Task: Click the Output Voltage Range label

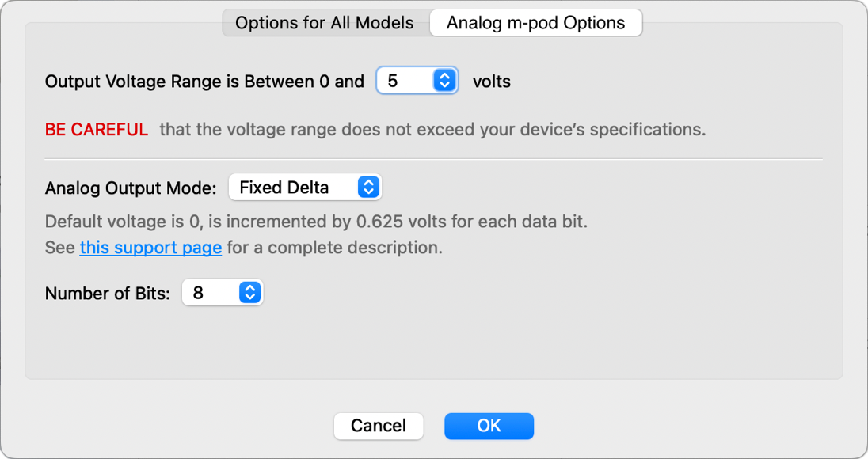Action: click(x=204, y=81)
